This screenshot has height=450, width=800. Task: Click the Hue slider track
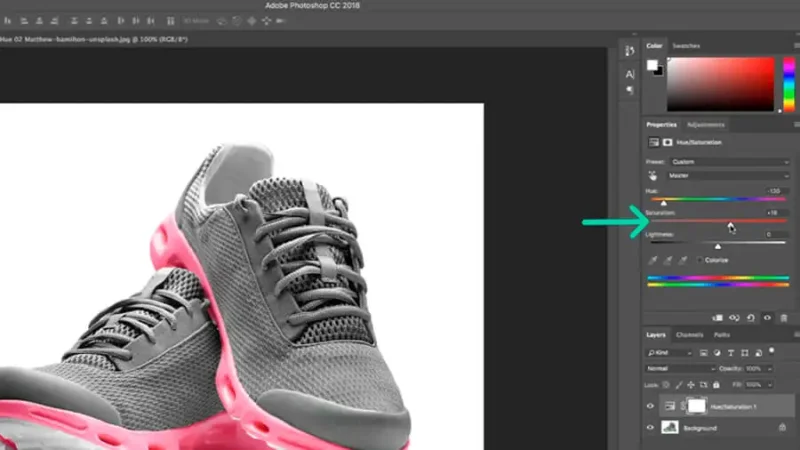pos(718,199)
